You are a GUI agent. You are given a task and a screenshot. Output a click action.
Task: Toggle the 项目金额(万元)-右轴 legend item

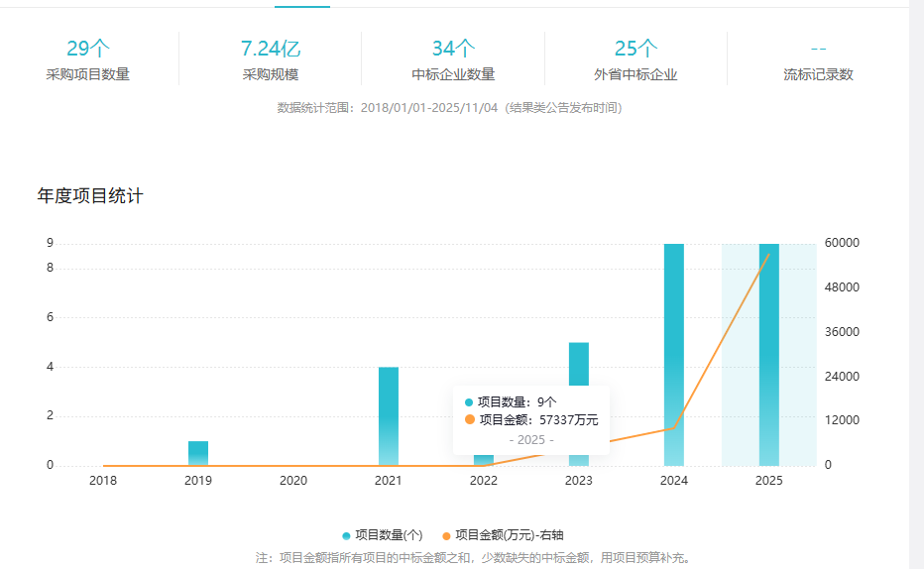click(x=509, y=535)
